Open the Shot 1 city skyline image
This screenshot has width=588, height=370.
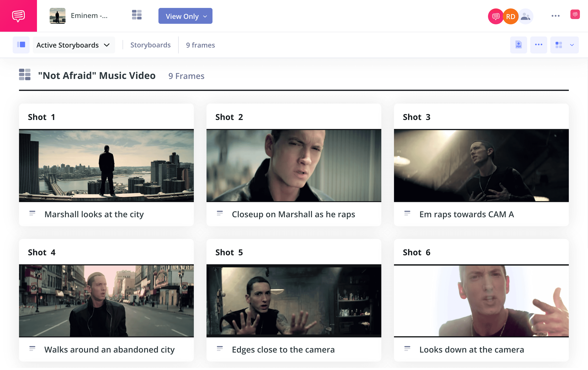coord(106,165)
